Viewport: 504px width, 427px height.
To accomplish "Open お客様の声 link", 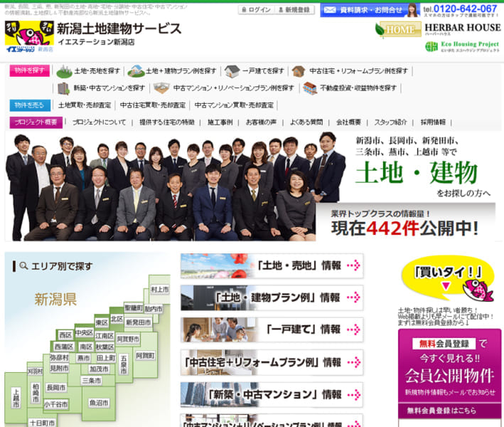I will [x=261, y=122].
